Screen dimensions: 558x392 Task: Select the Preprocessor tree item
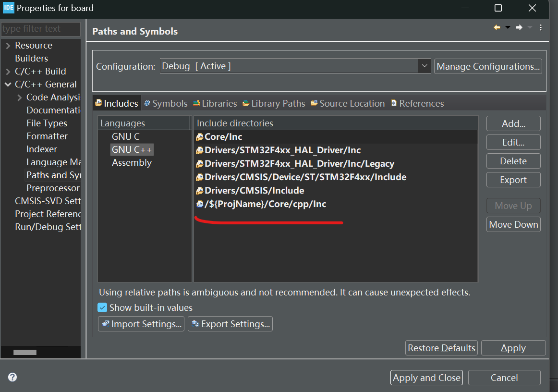click(53, 188)
